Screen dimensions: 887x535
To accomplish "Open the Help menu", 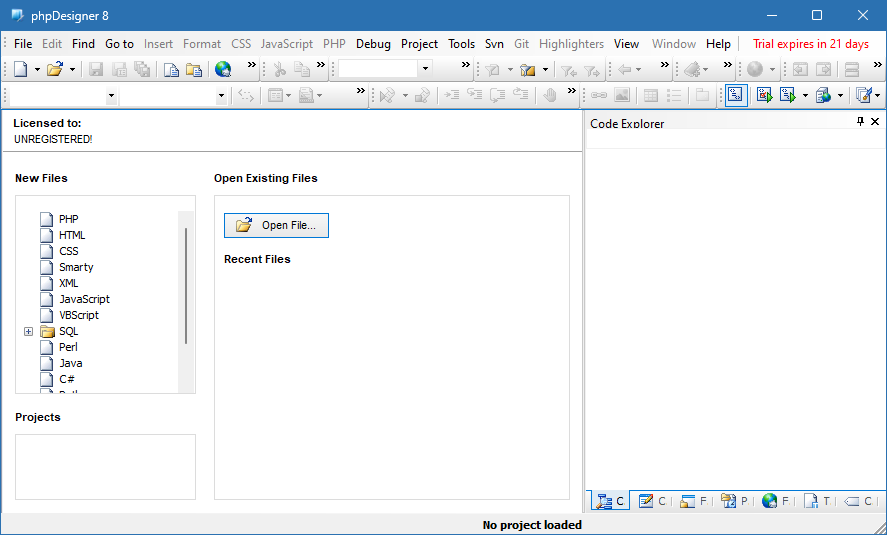I will coord(718,44).
